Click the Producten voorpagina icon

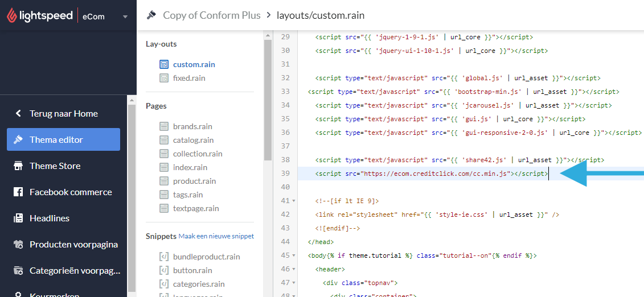click(x=18, y=244)
